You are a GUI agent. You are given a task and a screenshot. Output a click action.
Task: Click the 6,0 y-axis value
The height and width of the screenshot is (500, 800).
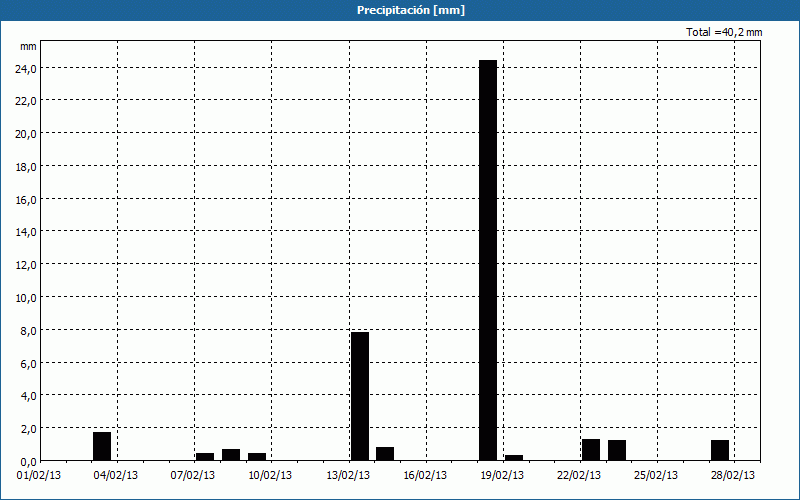[x=28, y=364]
